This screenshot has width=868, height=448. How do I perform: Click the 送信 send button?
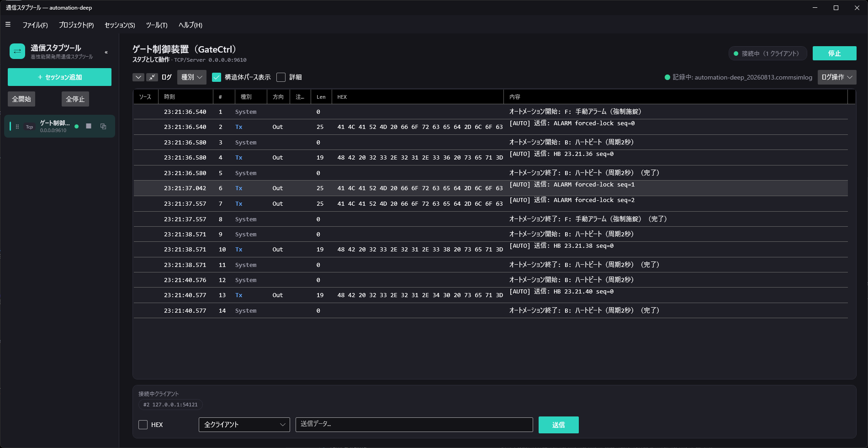[x=559, y=425]
